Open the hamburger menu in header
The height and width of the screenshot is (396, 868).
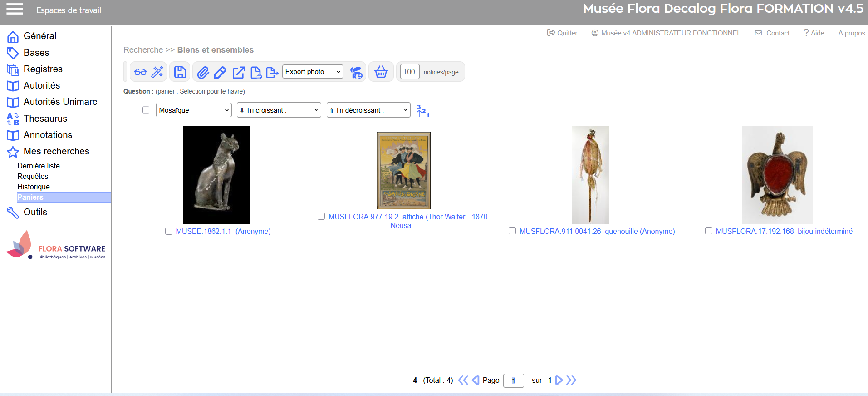[15, 9]
